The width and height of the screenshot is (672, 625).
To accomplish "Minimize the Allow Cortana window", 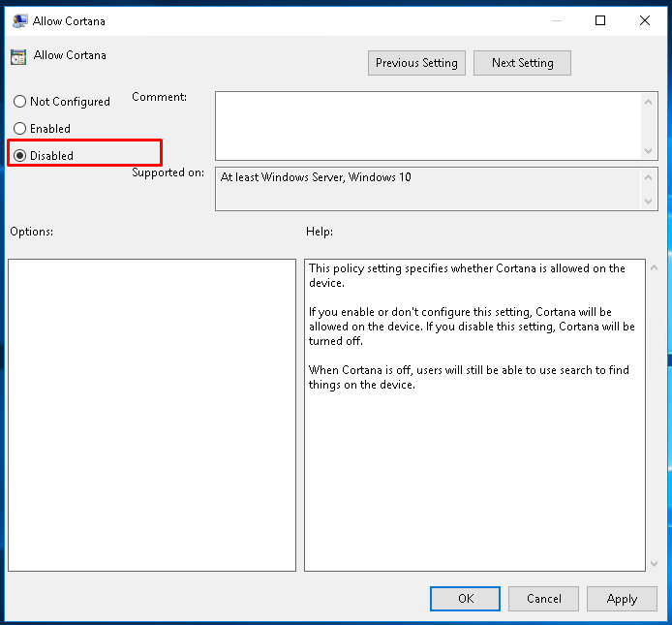I will 556,20.
